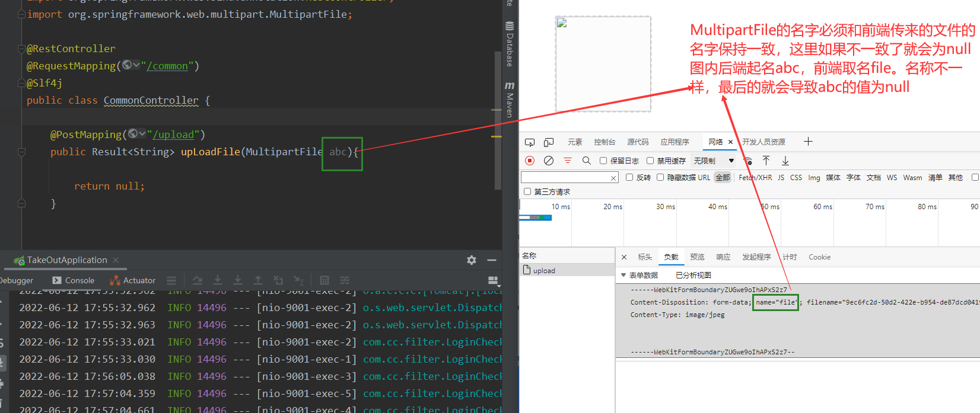Enable the 保留日志 preserve log checkbox
980x413 pixels.
coord(603,161)
